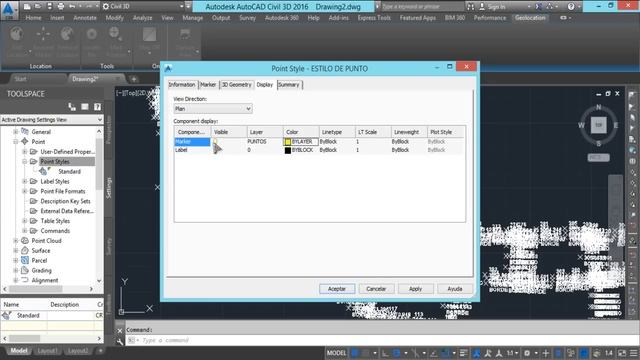This screenshot has width=640, height=360.
Task: Click the Help question mark icon in title bar
Action: click(x=571, y=6)
